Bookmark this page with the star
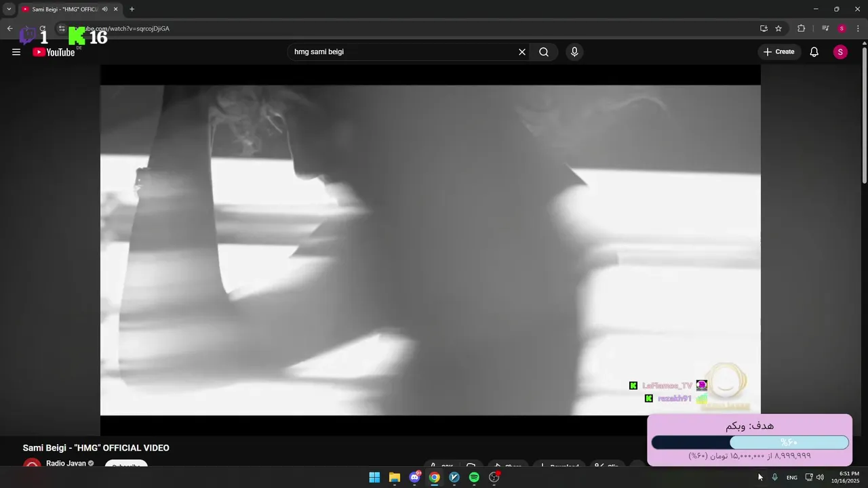 (x=778, y=28)
